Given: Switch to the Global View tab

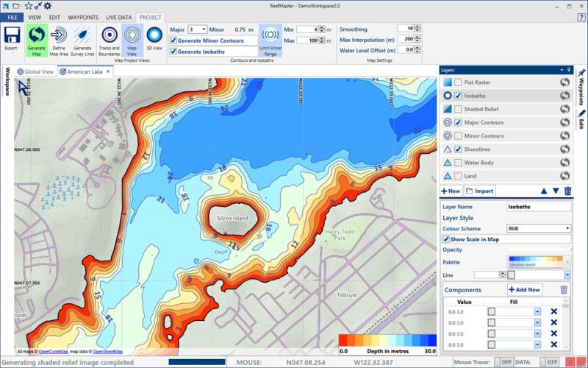Looking at the screenshot, I should click(x=35, y=71).
